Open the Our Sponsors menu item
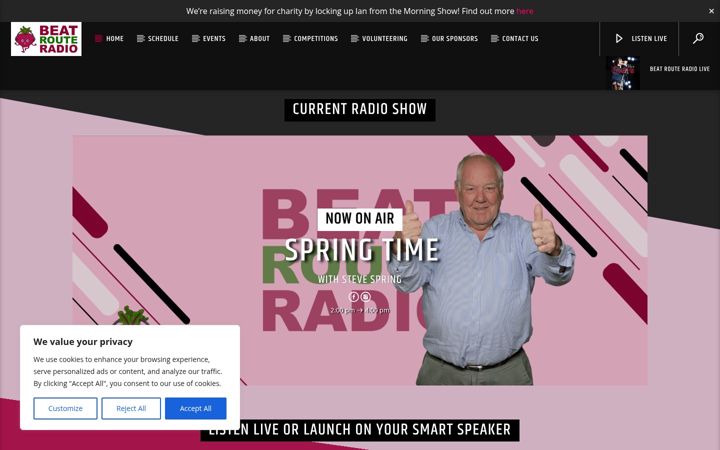The height and width of the screenshot is (450, 720). pyautogui.click(x=455, y=39)
